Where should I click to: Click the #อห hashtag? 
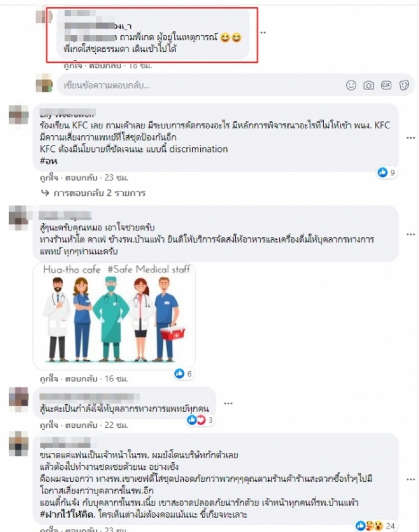pyautogui.click(x=48, y=161)
